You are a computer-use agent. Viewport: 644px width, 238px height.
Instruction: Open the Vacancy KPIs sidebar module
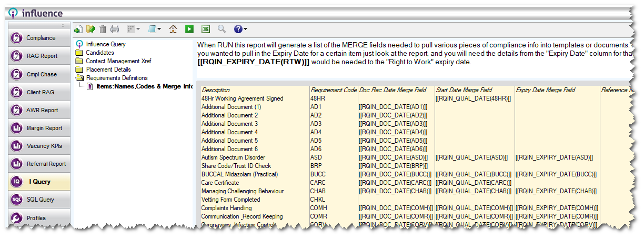[39, 146]
